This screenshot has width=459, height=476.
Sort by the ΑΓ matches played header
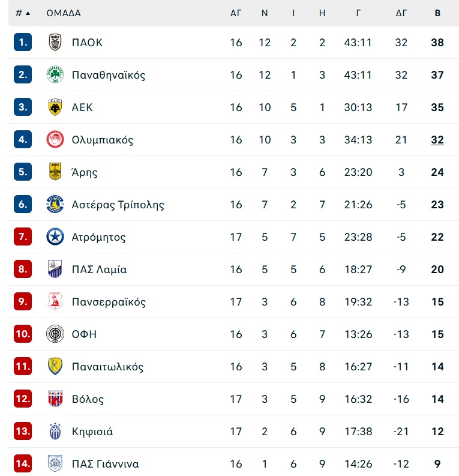pos(236,13)
